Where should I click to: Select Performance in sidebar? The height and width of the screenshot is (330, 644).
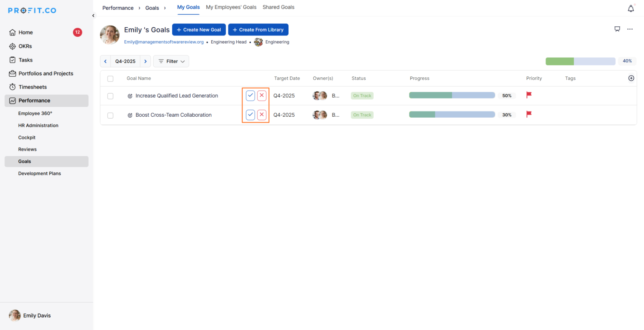tap(46, 101)
